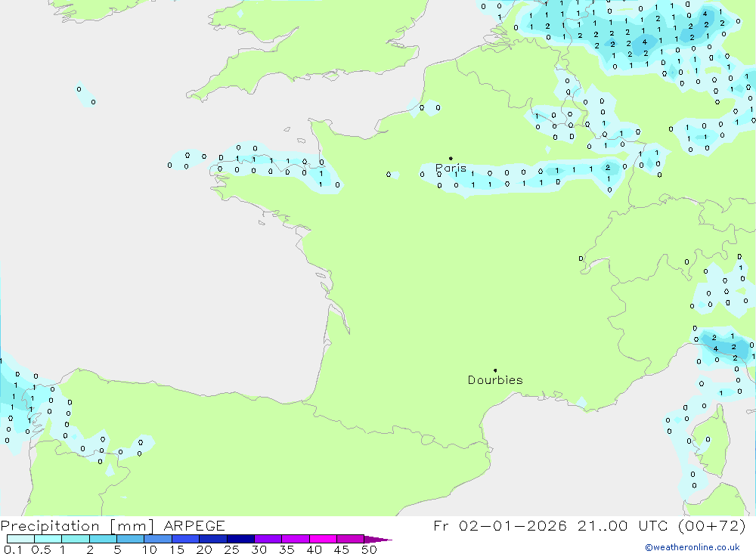This screenshot has width=756, height=554.
Task: Pick the violet swatch between 30 and 35
Action: point(268,540)
